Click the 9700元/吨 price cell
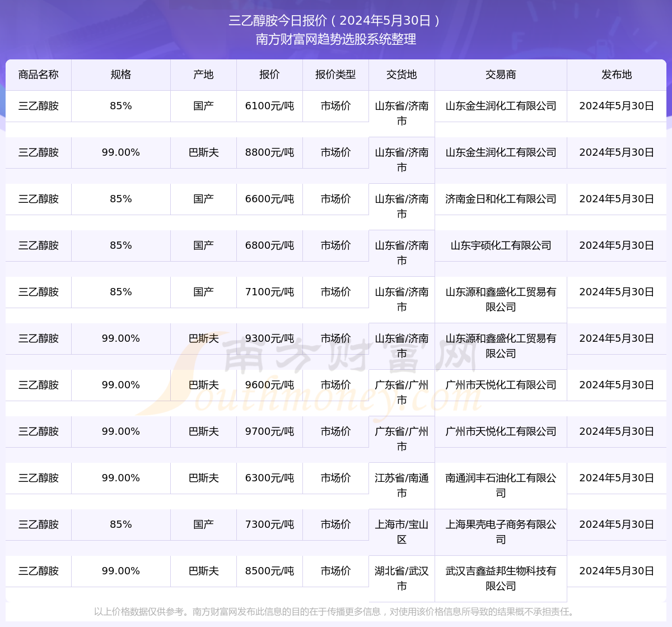Viewport: 672px width, 627px height. click(x=269, y=431)
